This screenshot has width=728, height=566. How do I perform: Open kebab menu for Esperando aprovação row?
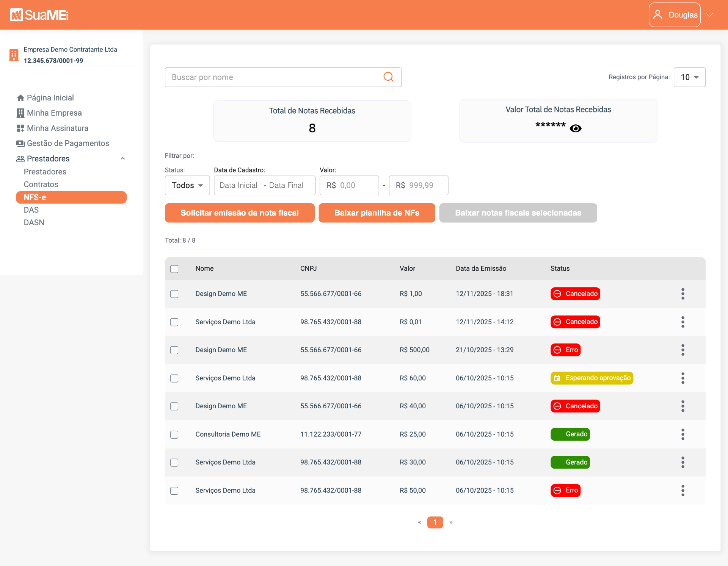point(682,378)
